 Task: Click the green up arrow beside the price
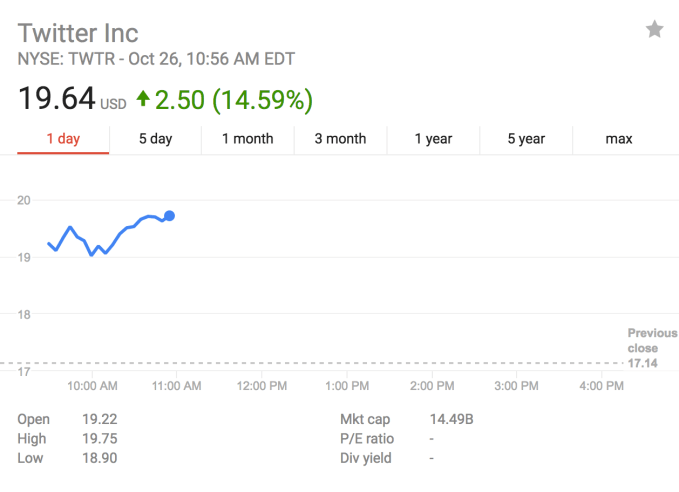[143, 99]
